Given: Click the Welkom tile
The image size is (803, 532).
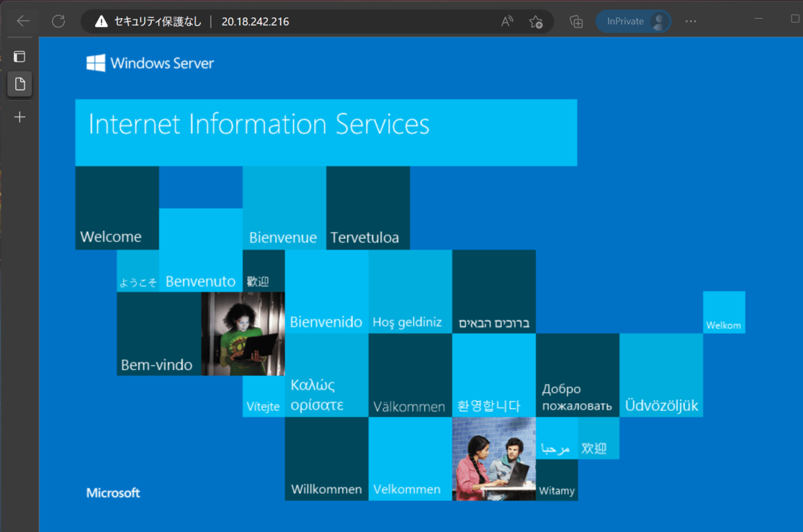Looking at the screenshot, I should click(724, 313).
